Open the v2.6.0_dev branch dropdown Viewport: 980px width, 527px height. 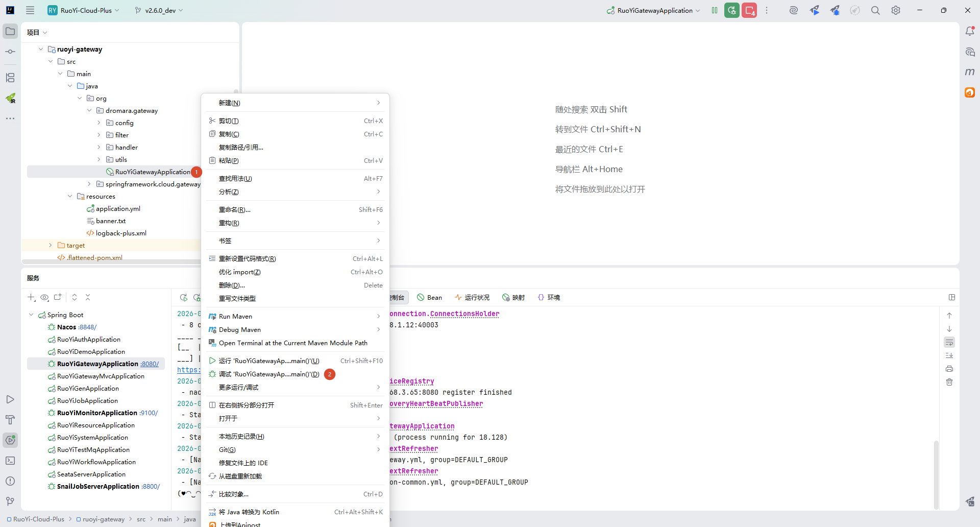tap(159, 10)
